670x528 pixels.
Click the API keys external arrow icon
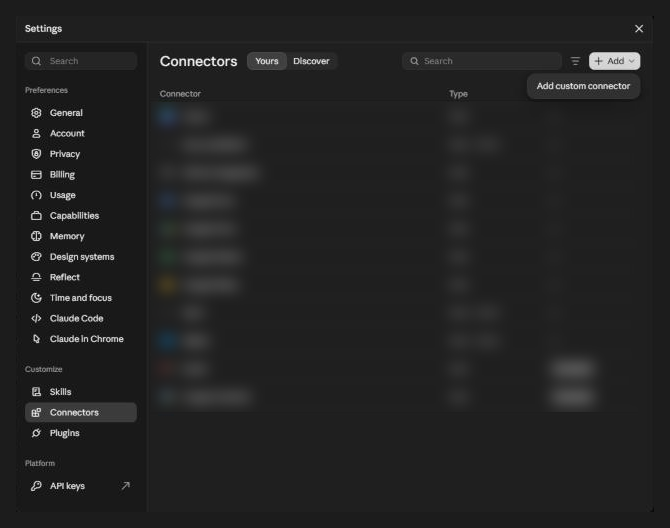(126, 486)
